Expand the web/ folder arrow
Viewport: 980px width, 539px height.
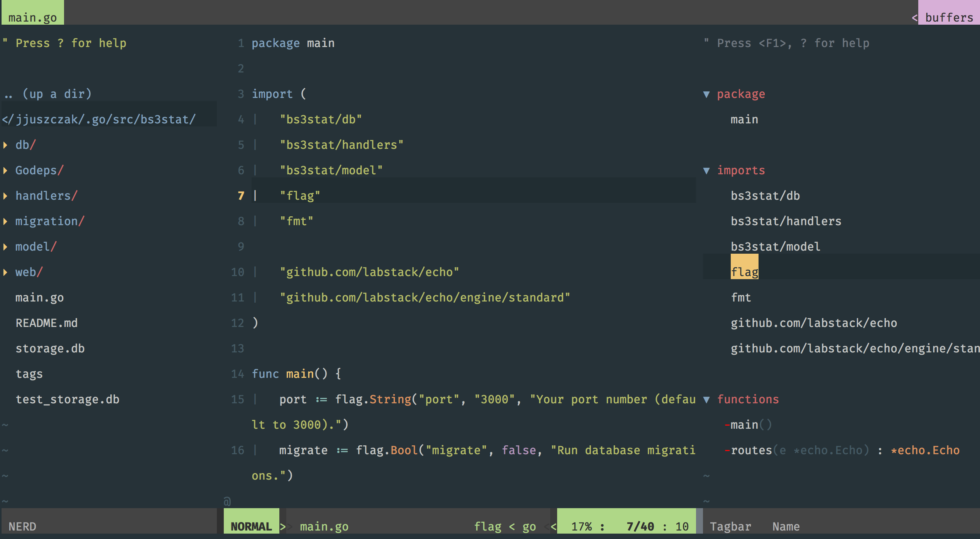(5, 272)
